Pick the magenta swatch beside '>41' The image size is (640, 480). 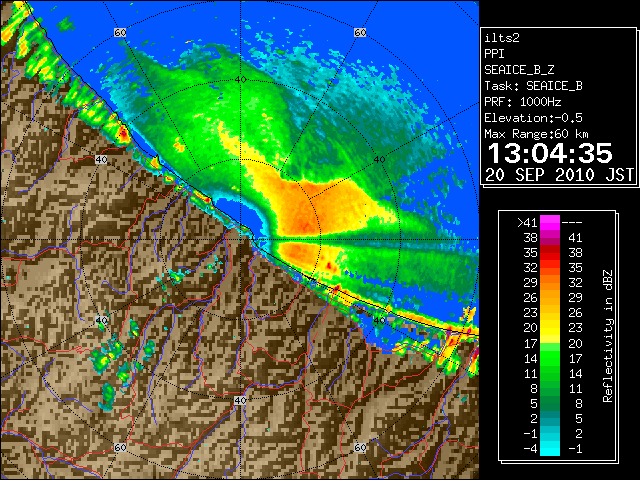click(550, 223)
